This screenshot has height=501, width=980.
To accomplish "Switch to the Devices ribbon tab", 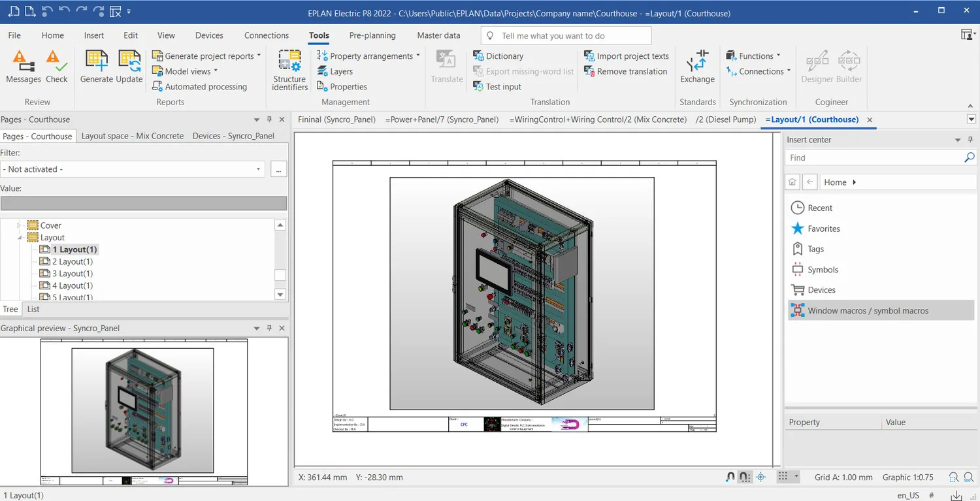I will pyautogui.click(x=209, y=35).
